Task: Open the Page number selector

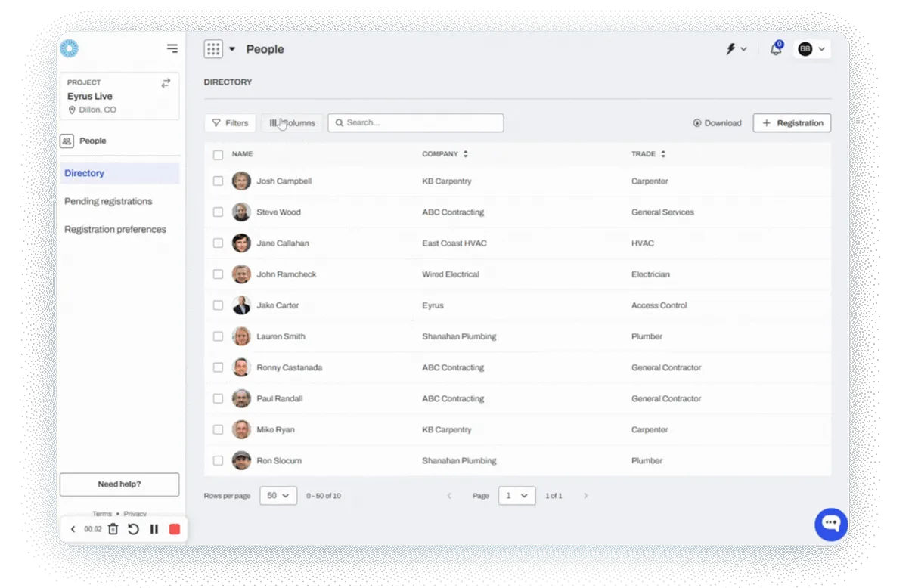Action: click(516, 495)
